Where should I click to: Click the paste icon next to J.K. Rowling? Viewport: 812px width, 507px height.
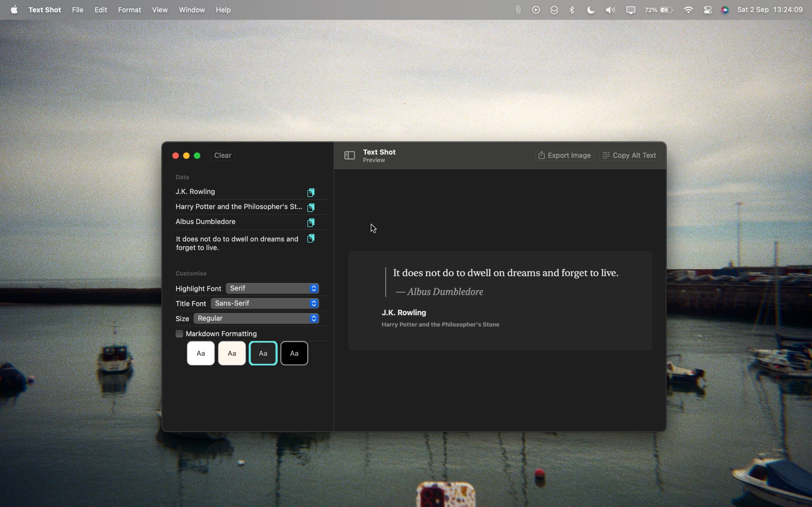click(311, 192)
